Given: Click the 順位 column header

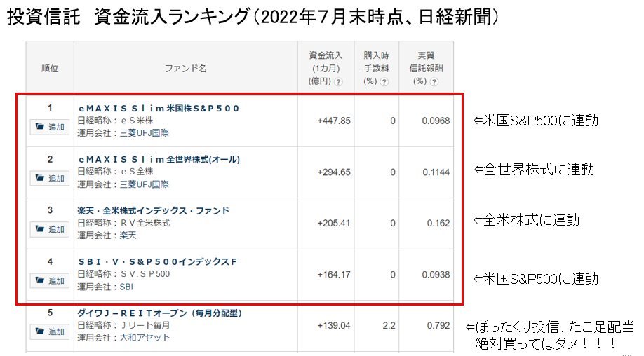Looking at the screenshot, I should tap(50, 68).
